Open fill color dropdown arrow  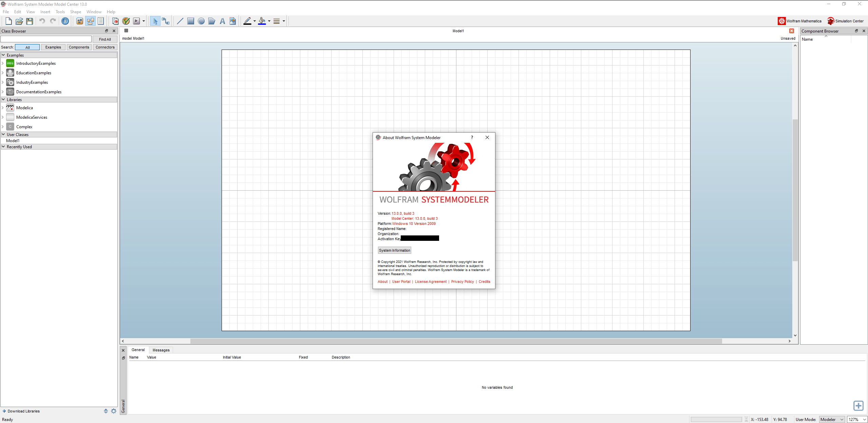[x=269, y=21]
